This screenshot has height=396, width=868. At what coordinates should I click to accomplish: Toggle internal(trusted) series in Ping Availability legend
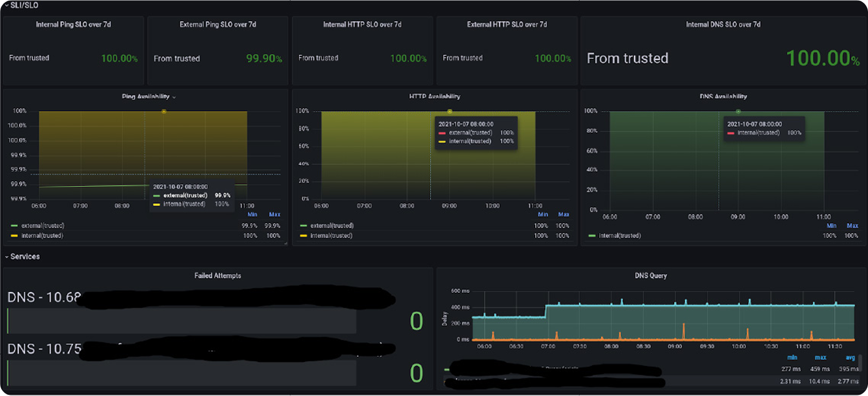(x=42, y=236)
